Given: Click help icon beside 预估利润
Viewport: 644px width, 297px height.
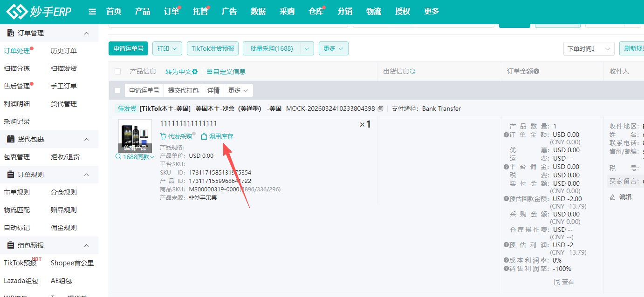Looking at the screenshot, I should pos(506,245).
